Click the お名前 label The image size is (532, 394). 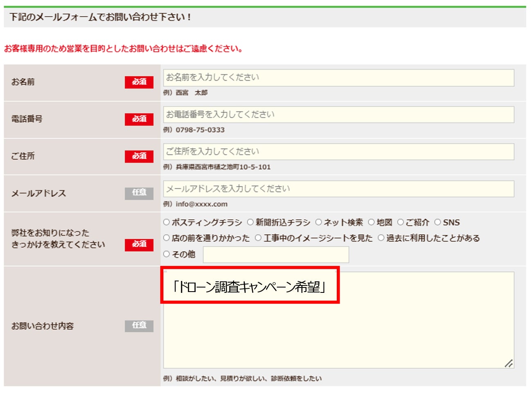pyautogui.click(x=23, y=82)
